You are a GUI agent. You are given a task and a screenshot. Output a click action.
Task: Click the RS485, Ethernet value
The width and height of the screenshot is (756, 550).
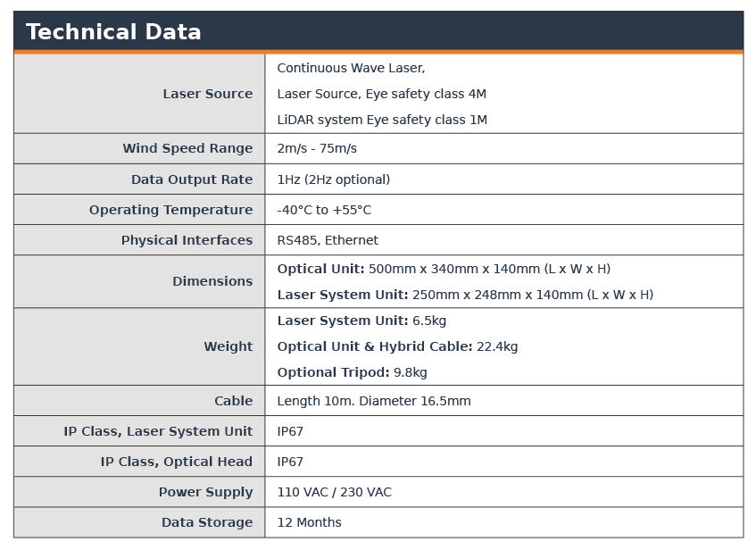327,240
